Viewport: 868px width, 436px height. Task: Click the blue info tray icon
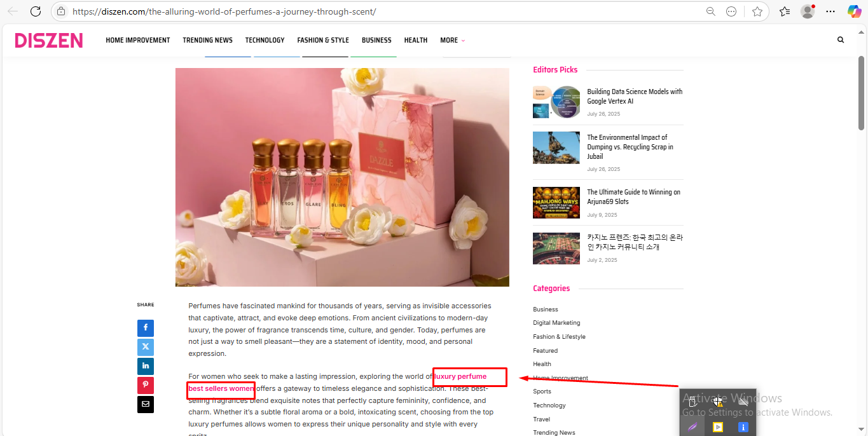coord(743,427)
